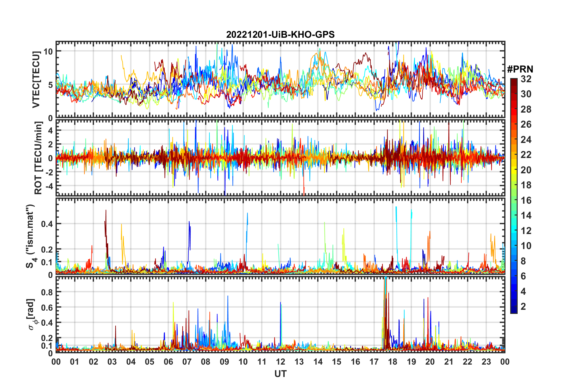Click the dark blue bottom of the PRN colorbar

click(514, 311)
